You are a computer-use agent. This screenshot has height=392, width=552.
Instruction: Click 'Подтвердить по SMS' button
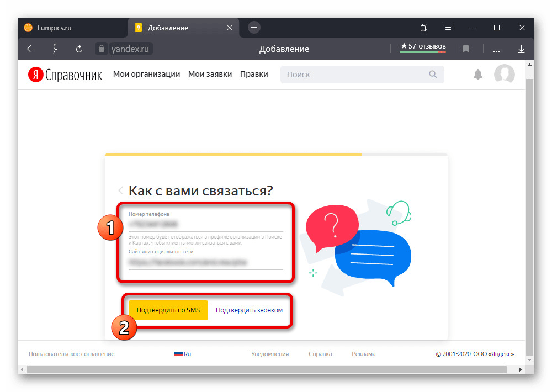168,310
